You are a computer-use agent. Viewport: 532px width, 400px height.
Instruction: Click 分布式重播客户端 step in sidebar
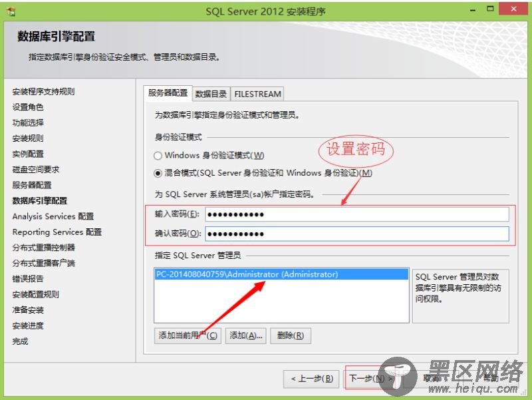pos(43,263)
